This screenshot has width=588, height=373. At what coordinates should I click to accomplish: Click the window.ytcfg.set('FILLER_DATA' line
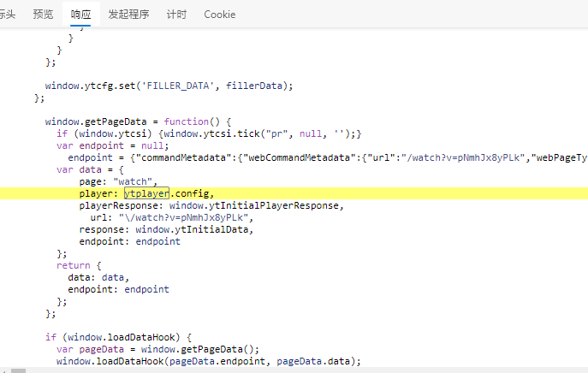point(169,86)
